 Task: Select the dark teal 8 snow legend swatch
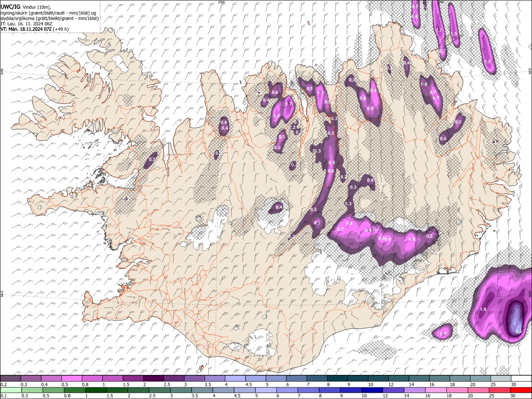(x=337, y=378)
